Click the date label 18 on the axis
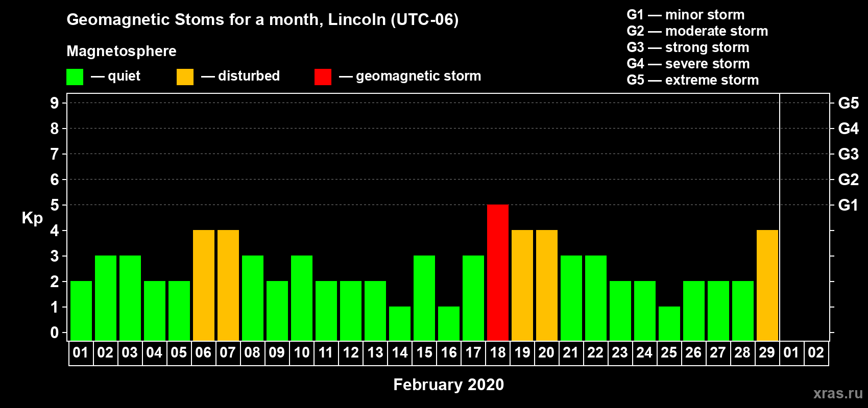Image resolution: width=868 pixels, height=408 pixels. point(498,352)
